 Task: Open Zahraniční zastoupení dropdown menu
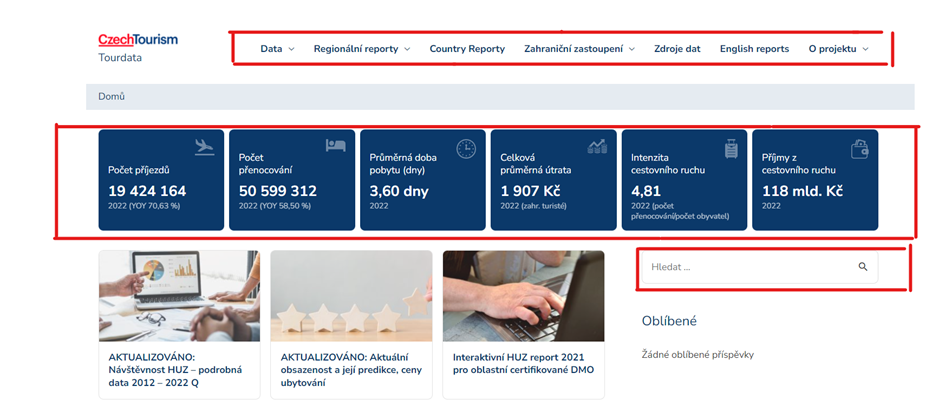579,49
